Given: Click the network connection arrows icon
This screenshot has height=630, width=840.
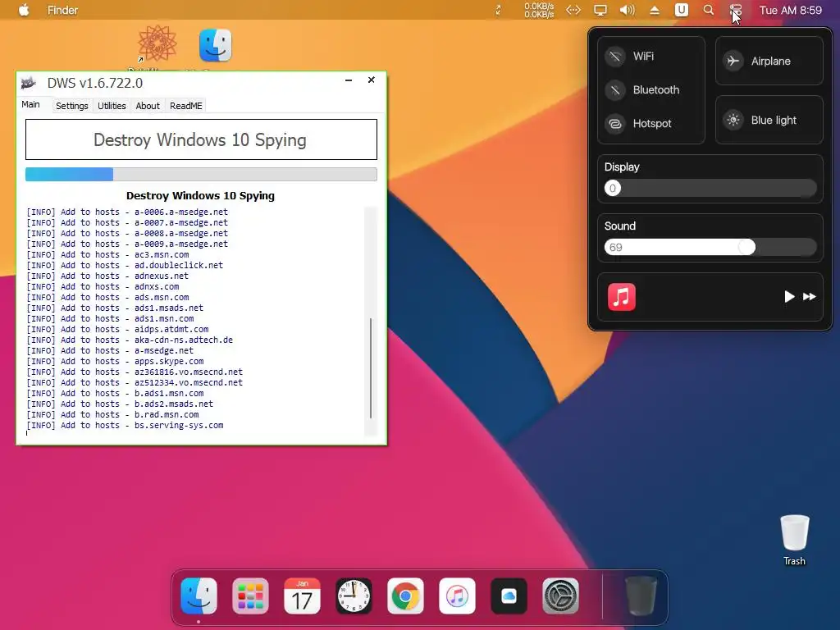Looking at the screenshot, I should click(x=573, y=10).
